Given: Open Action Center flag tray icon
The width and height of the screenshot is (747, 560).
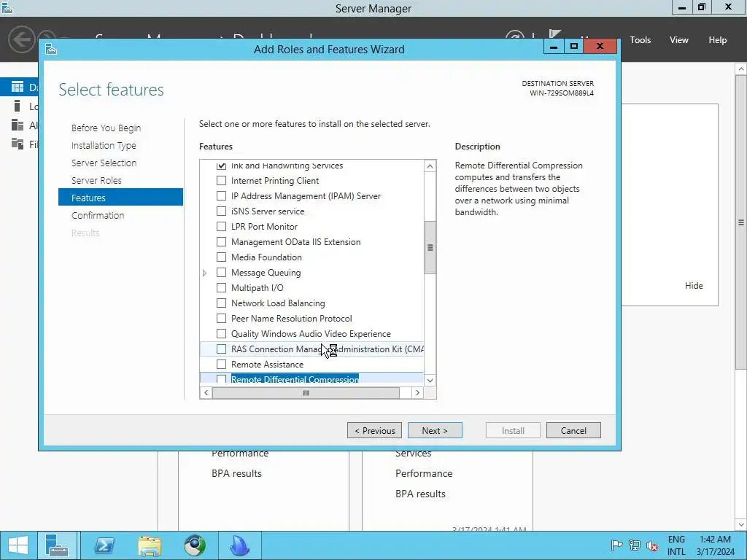Looking at the screenshot, I should 616,545.
